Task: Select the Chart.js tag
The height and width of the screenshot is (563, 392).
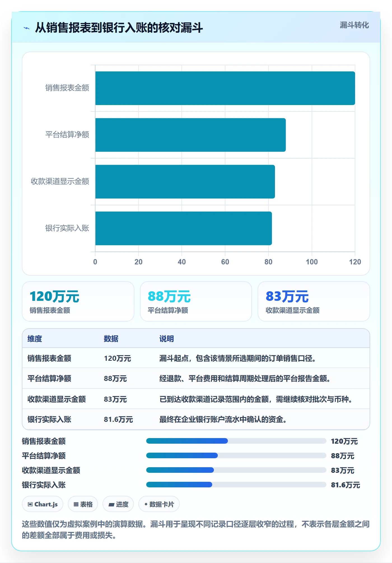Action: click(x=43, y=504)
